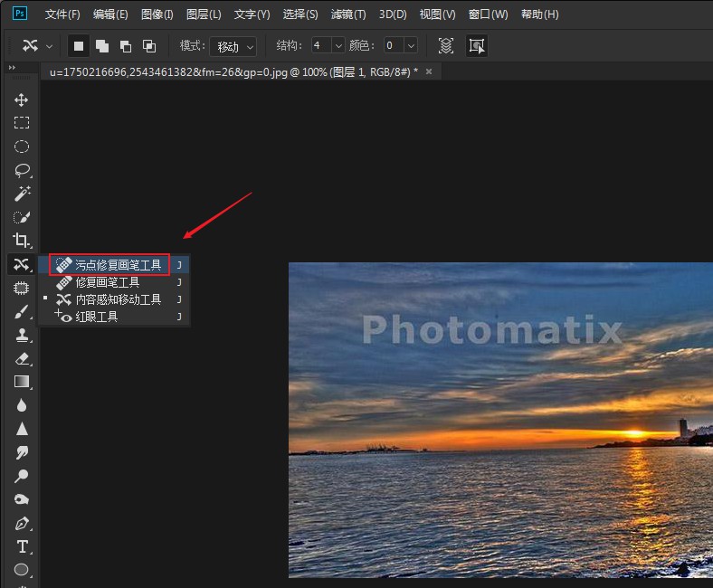The image size is (713, 588).
Task: Toggle 'Transform on drop' icon in options bar
Action: click(476, 45)
